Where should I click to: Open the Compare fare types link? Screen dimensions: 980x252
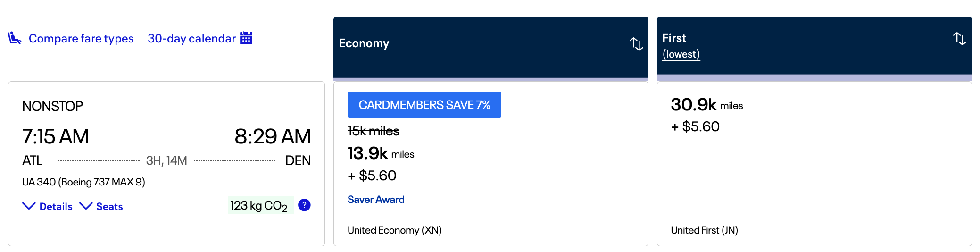tap(81, 39)
